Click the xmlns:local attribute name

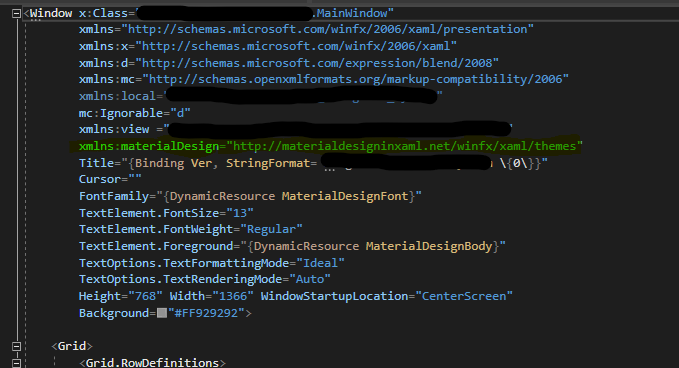[x=117, y=96]
